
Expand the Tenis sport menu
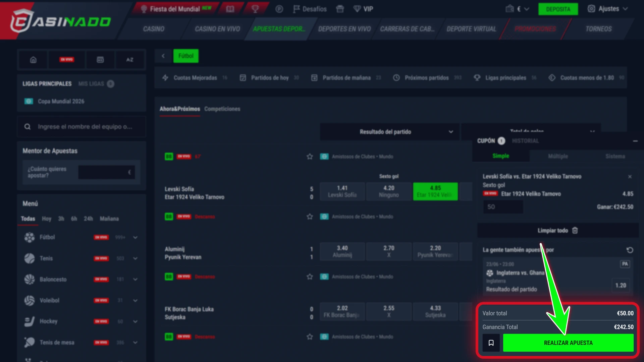[x=135, y=258]
